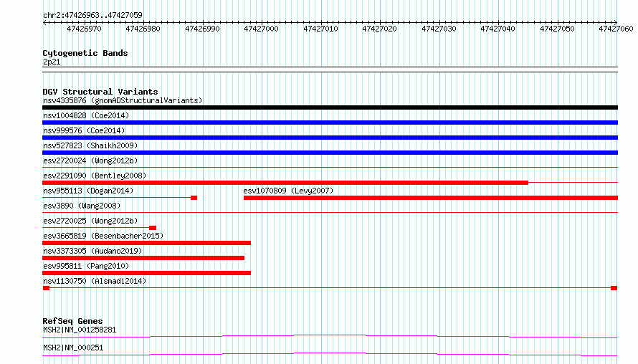Click the red esv3665819 variant bar
The width and height of the screenshot is (638, 364).
pyautogui.click(x=146, y=243)
